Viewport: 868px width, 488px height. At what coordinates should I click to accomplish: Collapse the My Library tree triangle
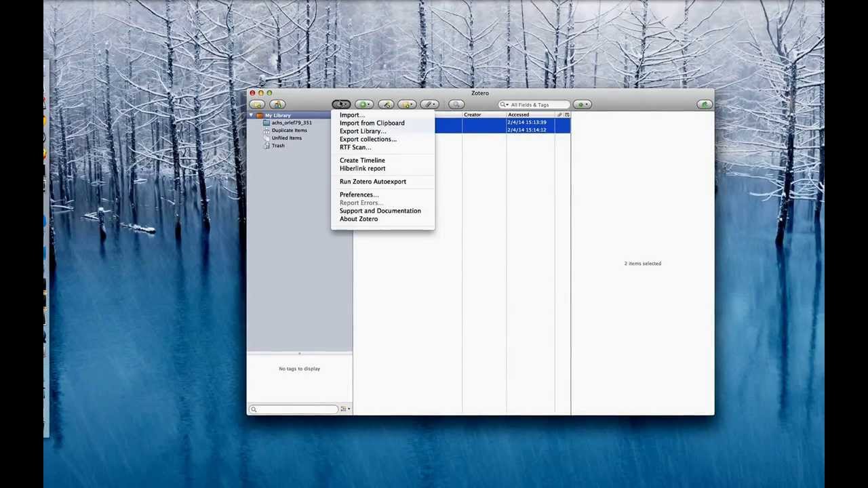point(251,115)
